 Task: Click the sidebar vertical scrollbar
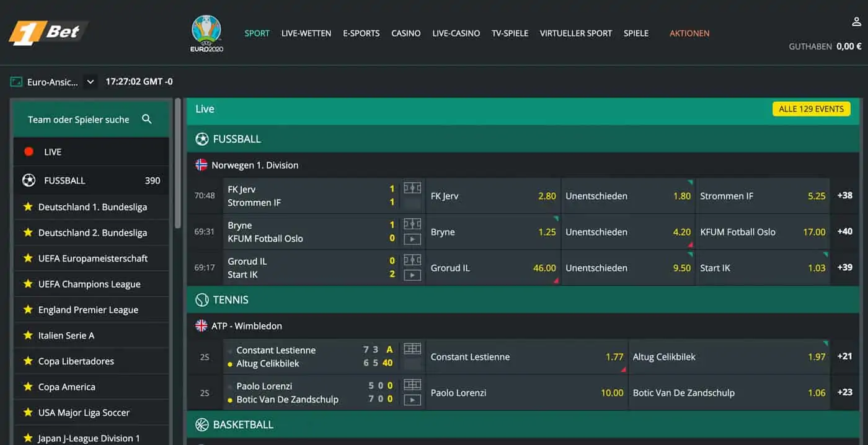[178, 163]
